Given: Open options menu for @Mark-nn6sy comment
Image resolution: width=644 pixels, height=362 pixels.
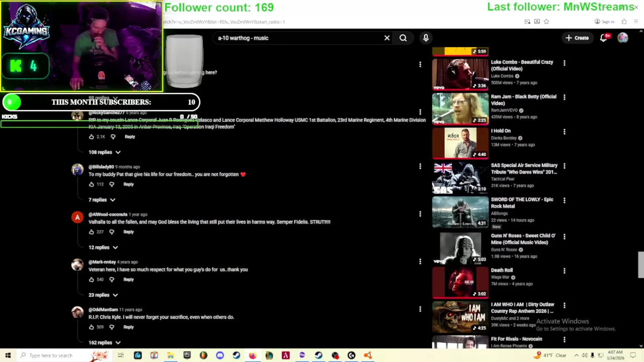Looking at the screenshot, I should tap(420, 261).
